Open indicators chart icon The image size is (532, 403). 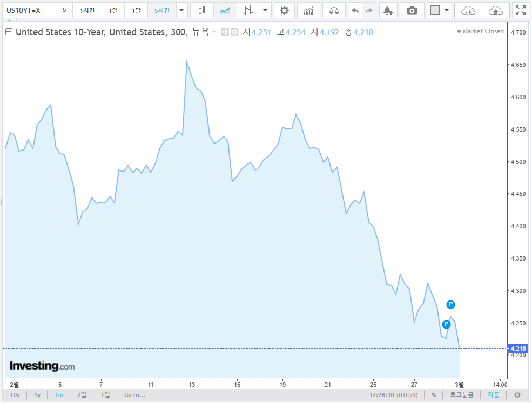pyautogui.click(x=308, y=10)
